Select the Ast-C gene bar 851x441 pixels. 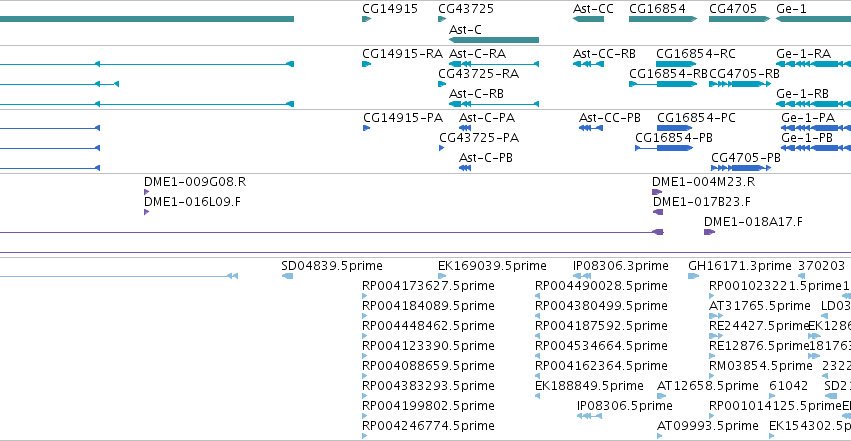[x=494, y=40]
